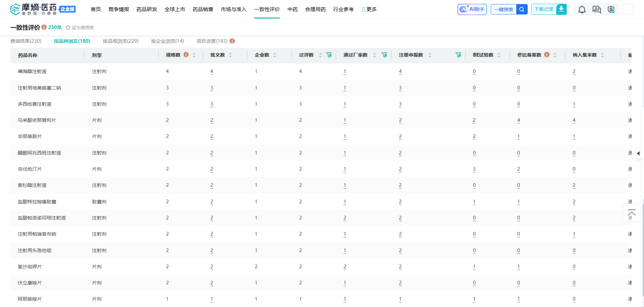The width and height of the screenshot is (644, 307).
Task: Click the 一键搜索 search field
Action: (x=504, y=9)
